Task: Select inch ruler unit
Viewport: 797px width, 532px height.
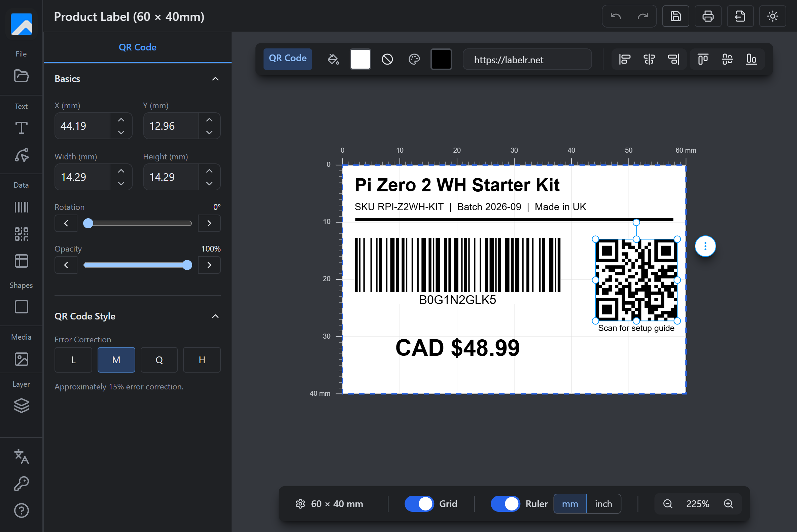Action: [x=603, y=504]
